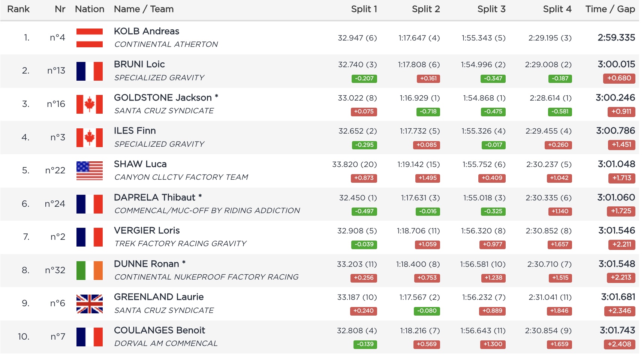Click the CANYON CLLCTV FACTORY TEAM name
The image size is (644, 355).
coord(181,177)
